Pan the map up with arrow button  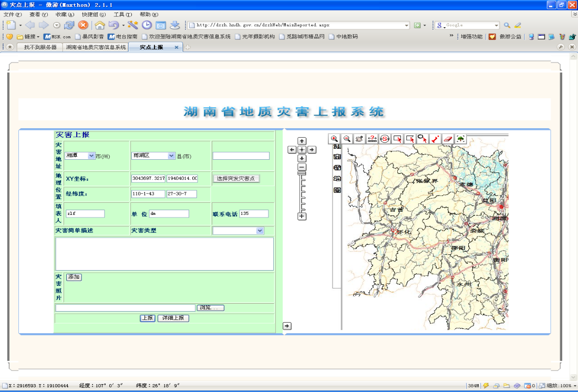(x=302, y=141)
